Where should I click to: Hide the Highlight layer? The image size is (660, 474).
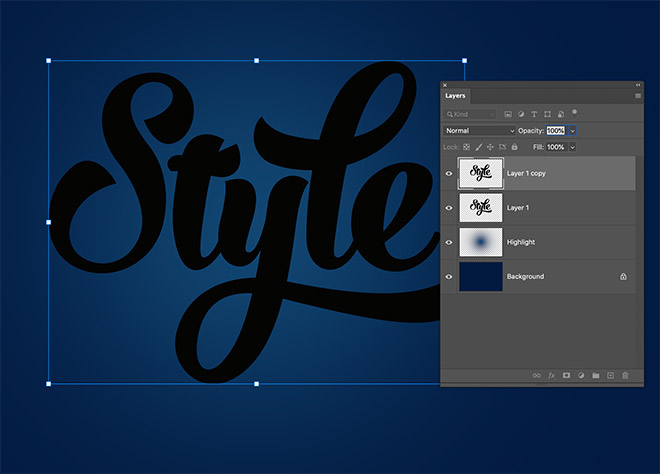(x=449, y=242)
